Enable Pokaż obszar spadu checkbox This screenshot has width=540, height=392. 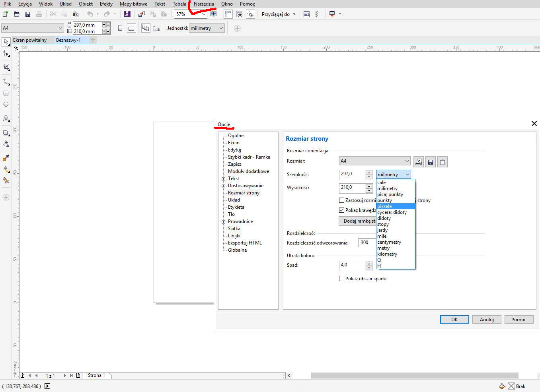[341, 279]
